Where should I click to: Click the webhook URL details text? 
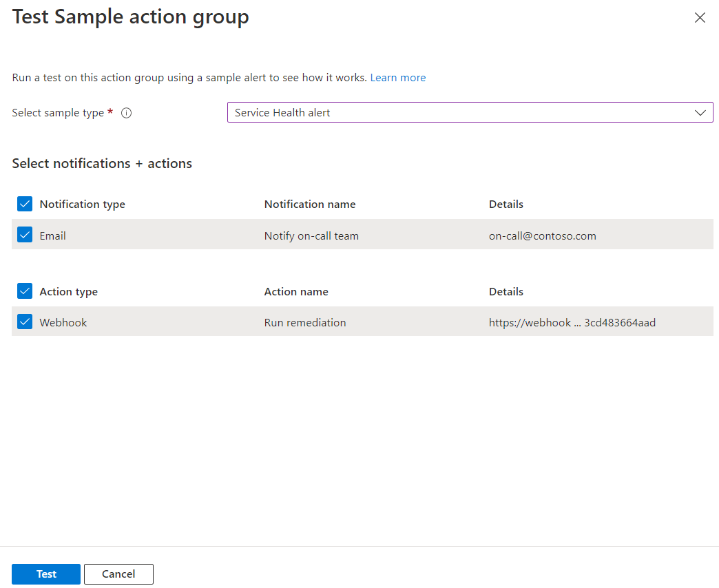pos(572,322)
